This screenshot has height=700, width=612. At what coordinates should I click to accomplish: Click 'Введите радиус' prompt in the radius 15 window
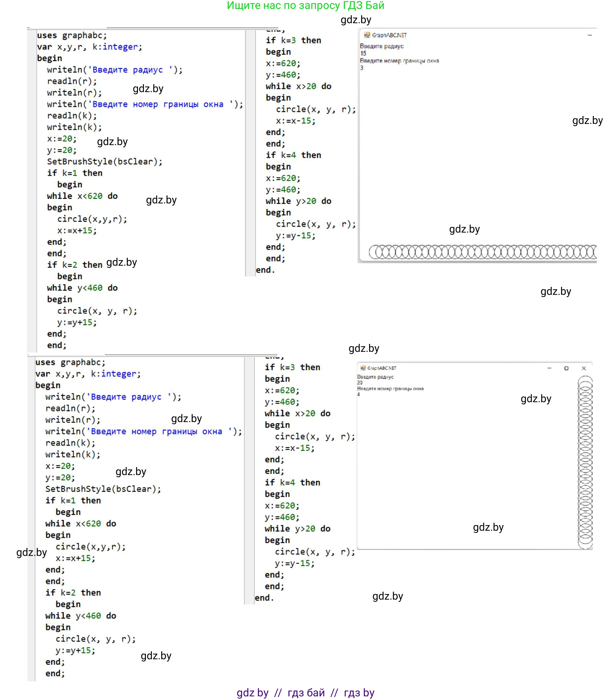pos(382,46)
